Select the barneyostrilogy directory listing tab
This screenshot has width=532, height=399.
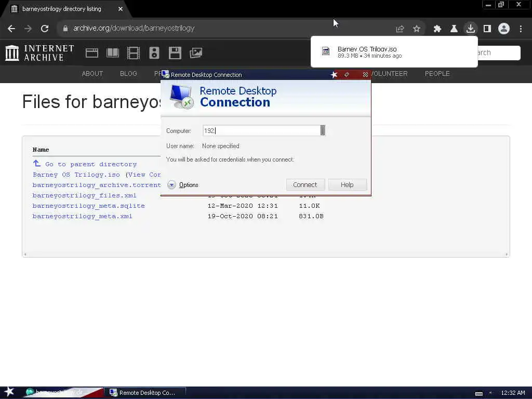tap(62, 9)
